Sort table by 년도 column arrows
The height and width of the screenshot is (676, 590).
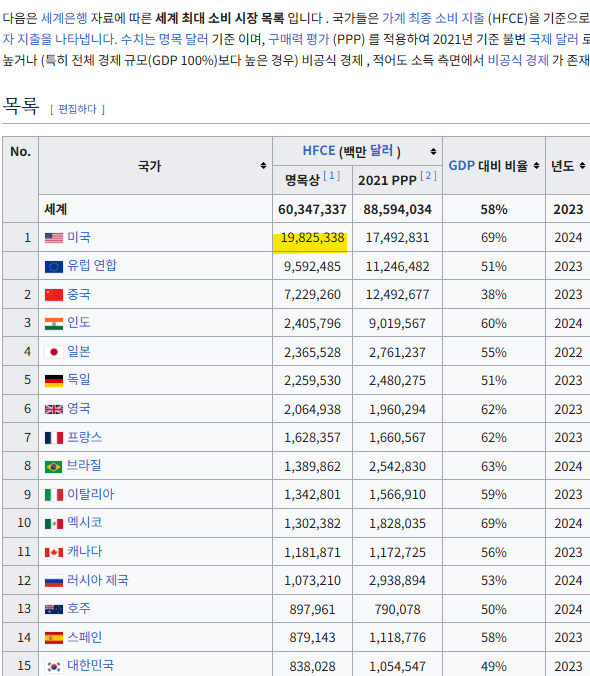point(582,166)
